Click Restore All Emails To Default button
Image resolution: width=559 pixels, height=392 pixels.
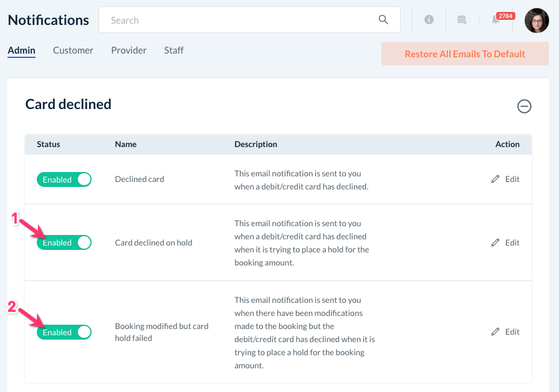point(465,54)
